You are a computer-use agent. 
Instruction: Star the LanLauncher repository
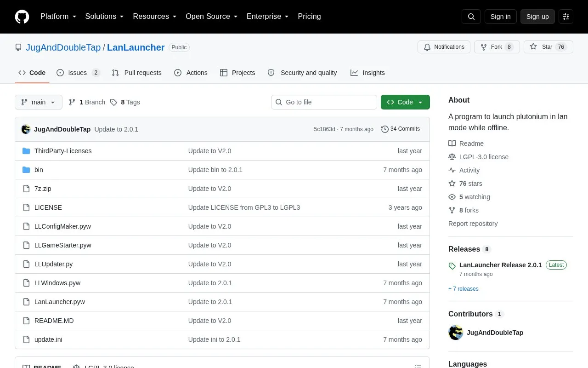[548, 47]
